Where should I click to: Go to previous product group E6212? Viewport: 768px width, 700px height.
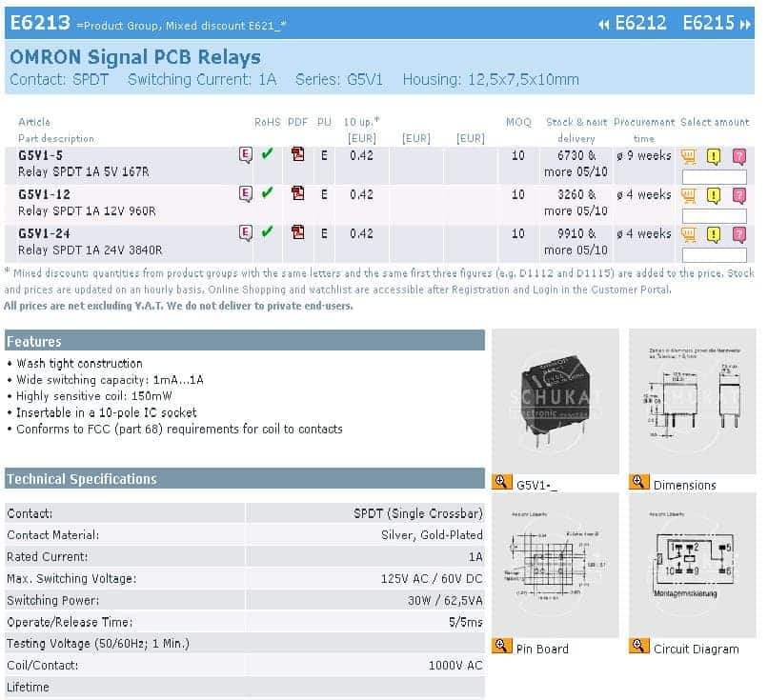(633, 23)
